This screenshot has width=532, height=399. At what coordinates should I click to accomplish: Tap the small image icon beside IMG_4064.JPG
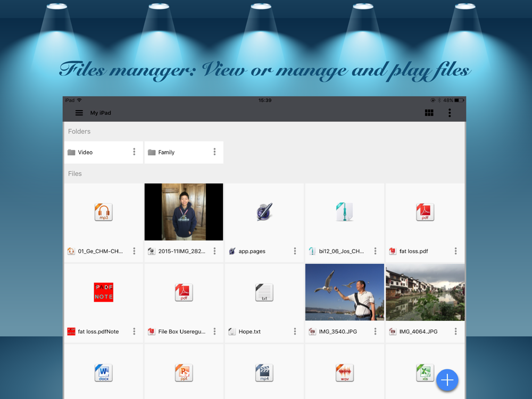coord(393,331)
